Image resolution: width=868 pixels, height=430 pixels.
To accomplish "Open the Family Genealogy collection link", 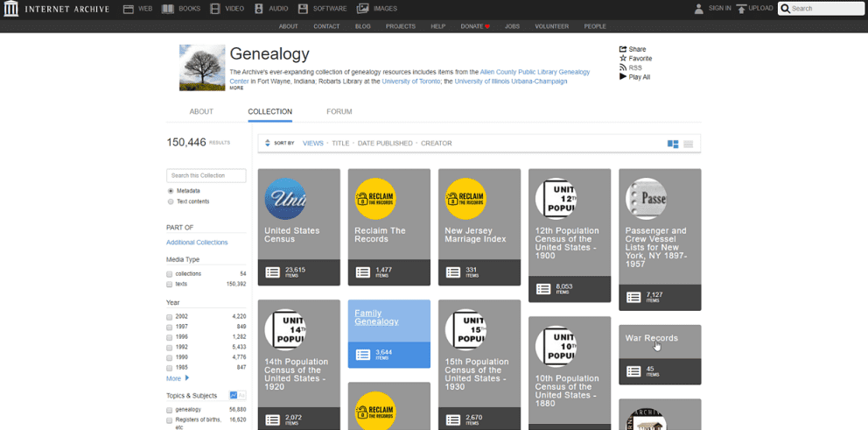I will pyautogui.click(x=376, y=317).
